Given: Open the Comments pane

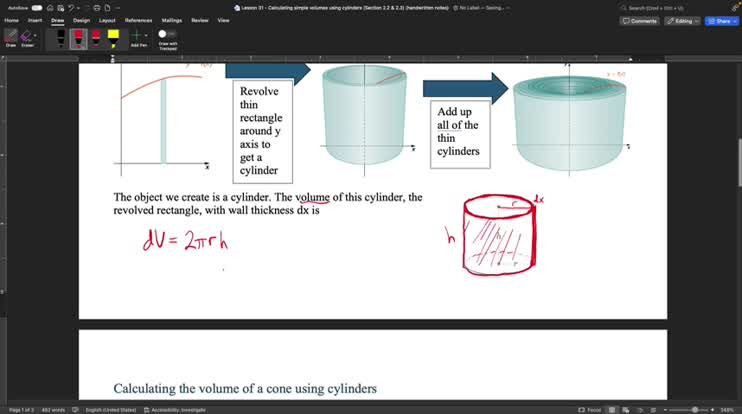Looking at the screenshot, I should 639,20.
